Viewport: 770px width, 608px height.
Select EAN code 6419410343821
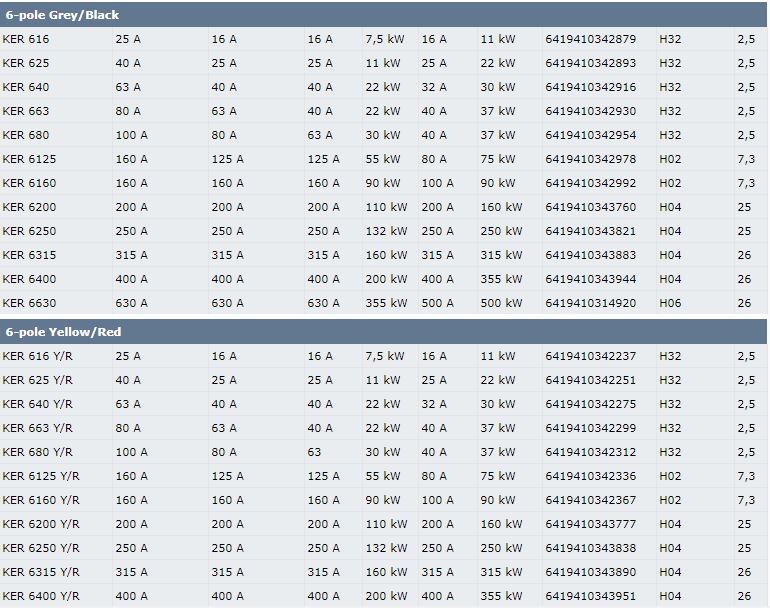click(590, 231)
